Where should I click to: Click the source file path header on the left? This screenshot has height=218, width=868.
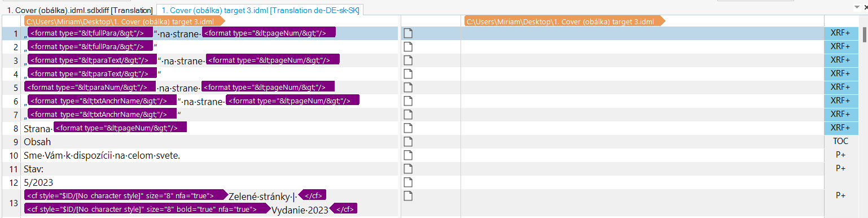click(124, 21)
